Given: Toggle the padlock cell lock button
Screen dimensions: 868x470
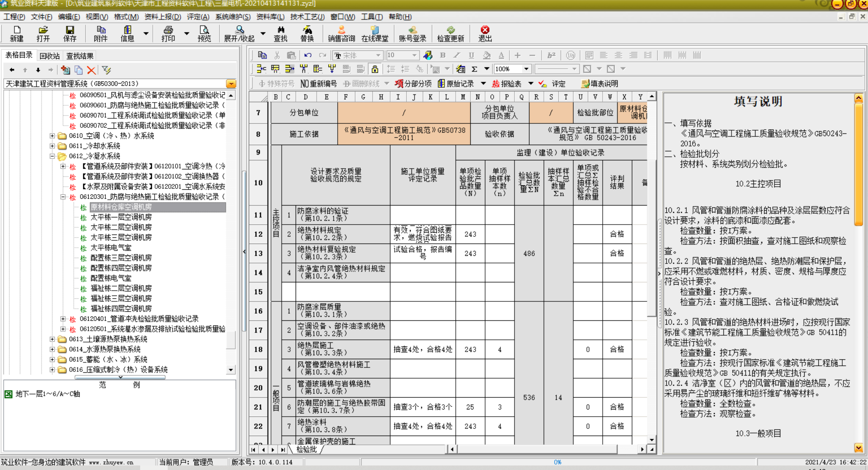Looking at the screenshot, I should 375,69.
